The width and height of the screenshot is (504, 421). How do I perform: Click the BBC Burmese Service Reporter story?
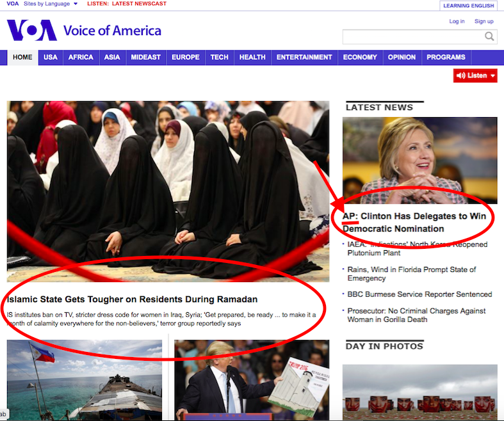[x=419, y=294]
